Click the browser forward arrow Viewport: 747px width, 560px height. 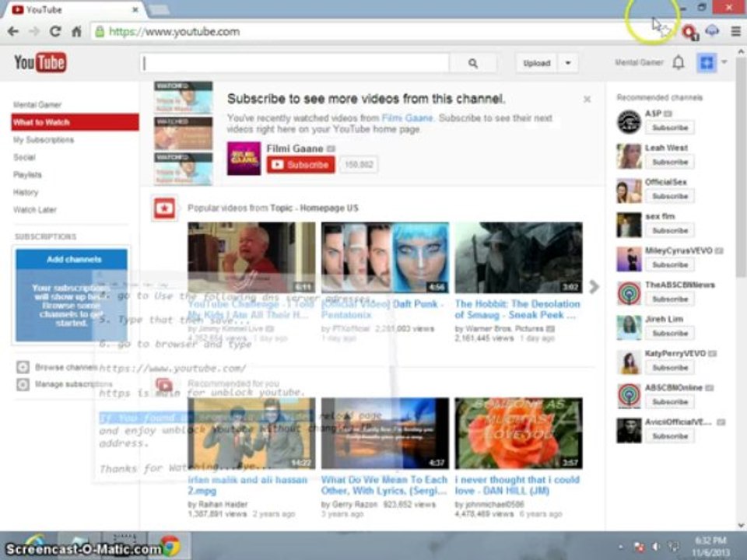pos(34,31)
